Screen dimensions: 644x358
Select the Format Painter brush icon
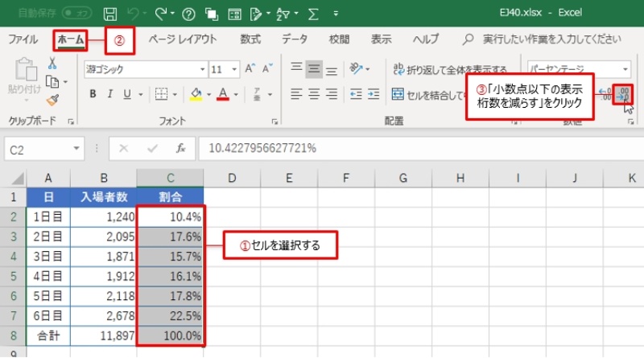point(52,100)
